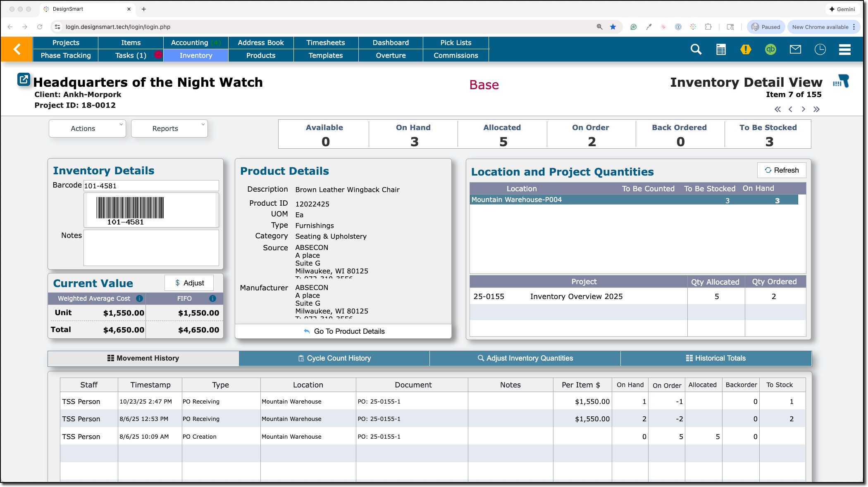Open project via external link icon
The width and height of the screenshot is (868, 487).
24,79
